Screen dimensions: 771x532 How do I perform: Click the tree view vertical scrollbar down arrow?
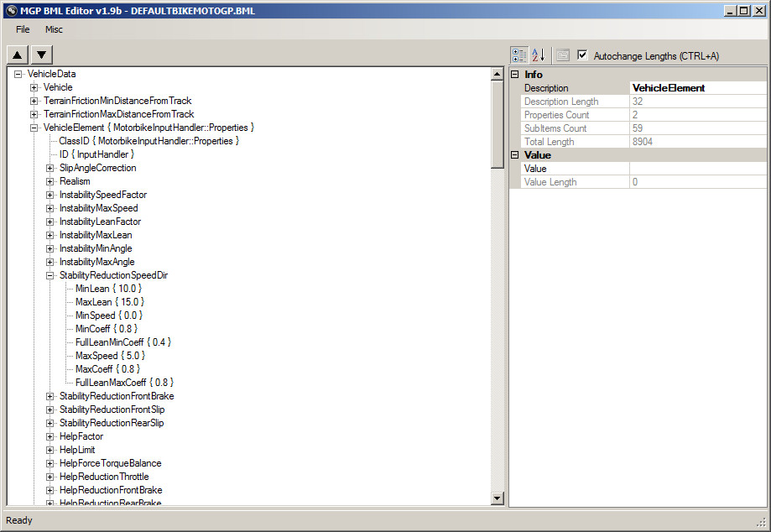(x=496, y=498)
